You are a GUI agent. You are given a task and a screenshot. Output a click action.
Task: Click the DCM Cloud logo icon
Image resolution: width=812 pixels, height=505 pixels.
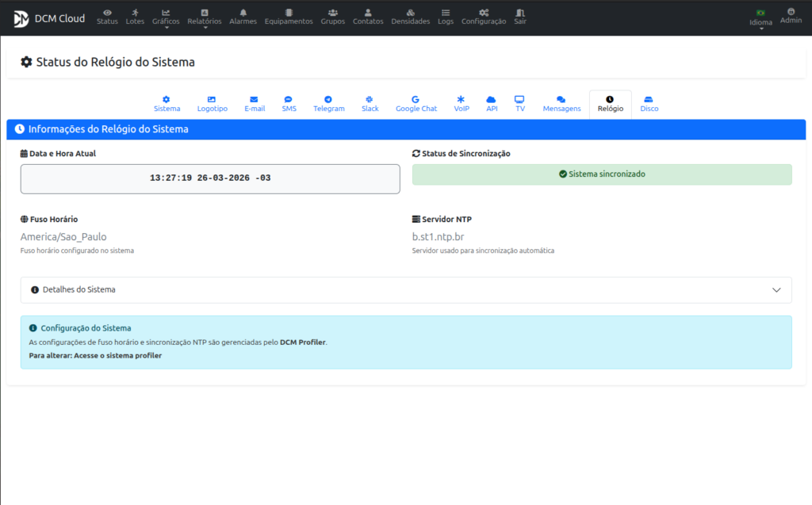pyautogui.click(x=21, y=18)
